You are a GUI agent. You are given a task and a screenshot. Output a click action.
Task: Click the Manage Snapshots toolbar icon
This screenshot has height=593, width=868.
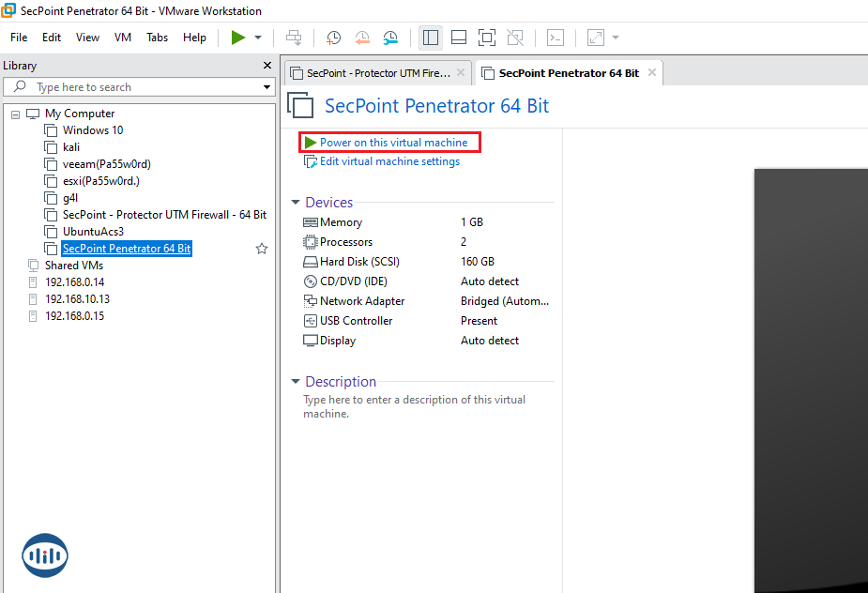click(x=390, y=38)
